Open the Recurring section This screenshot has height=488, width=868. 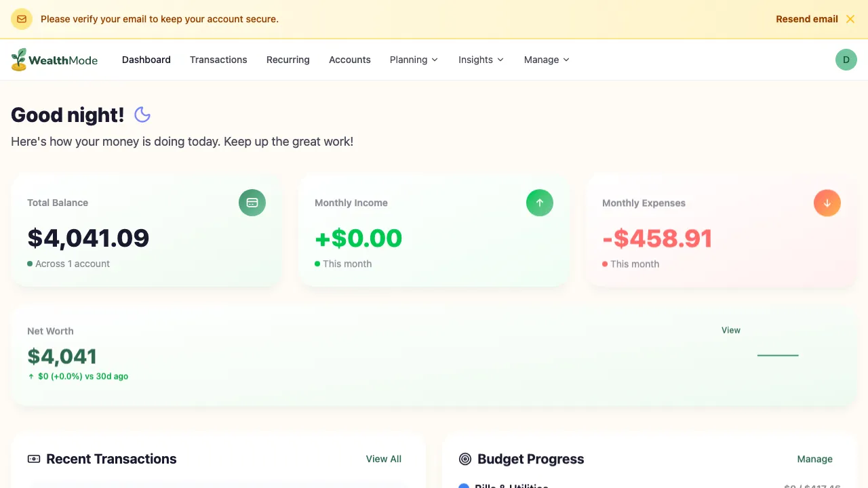click(x=288, y=60)
